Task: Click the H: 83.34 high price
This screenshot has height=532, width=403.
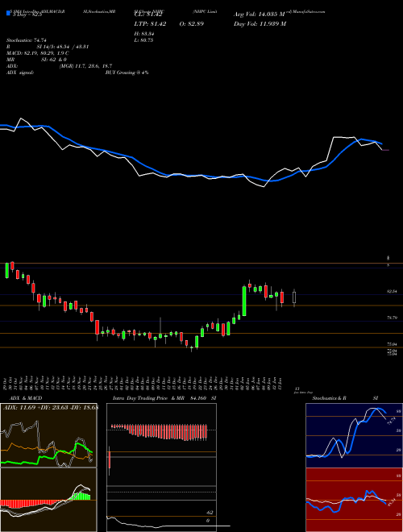Action: tap(144, 34)
